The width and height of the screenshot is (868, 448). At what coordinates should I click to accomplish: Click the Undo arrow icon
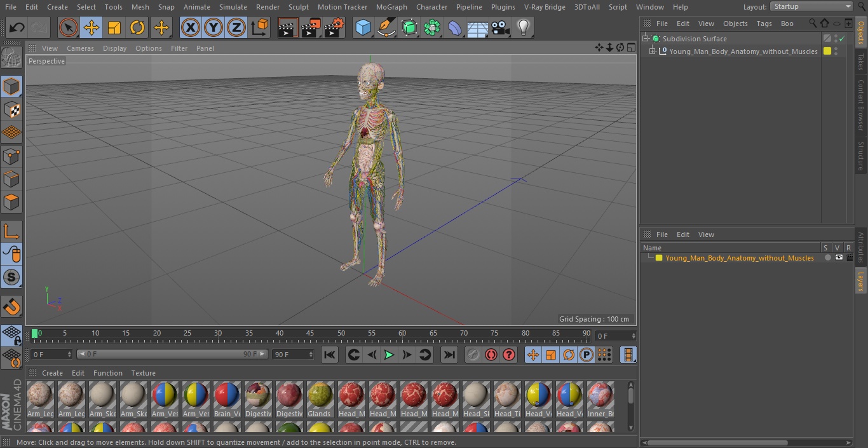pos(17,27)
